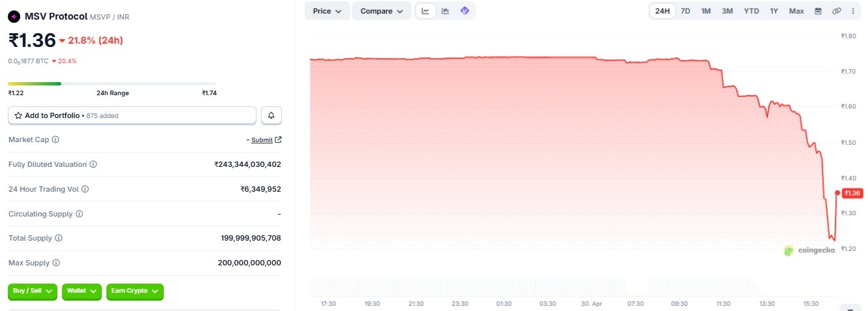Click the Submit market cap link
The height and width of the screenshot is (311, 868).
click(x=262, y=140)
